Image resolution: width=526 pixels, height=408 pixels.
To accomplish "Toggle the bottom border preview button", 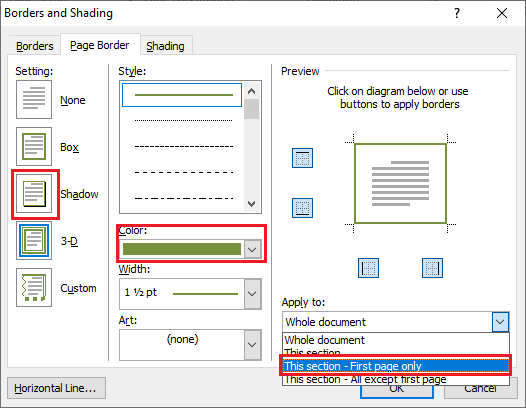I will (x=302, y=208).
